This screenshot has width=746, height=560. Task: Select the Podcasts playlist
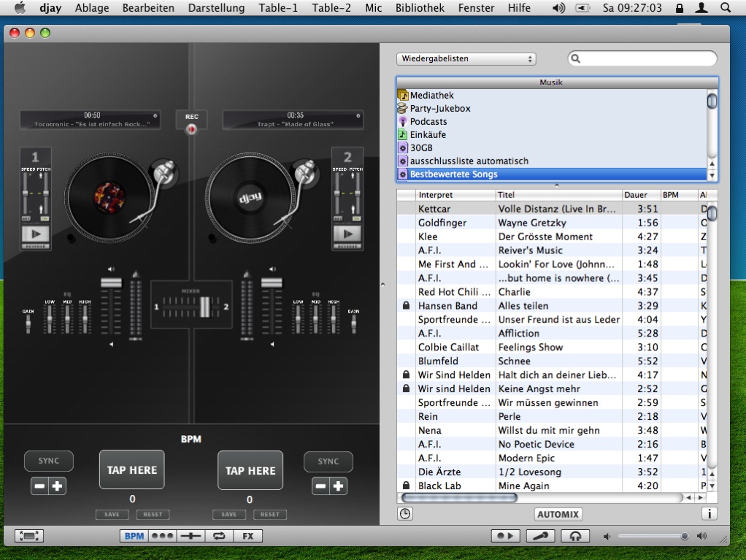(552, 121)
